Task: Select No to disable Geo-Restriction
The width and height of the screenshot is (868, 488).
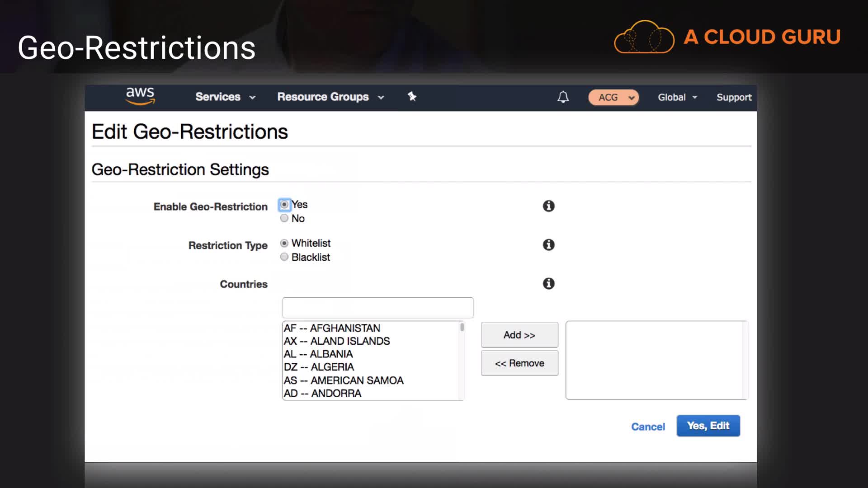Action: [284, 218]
